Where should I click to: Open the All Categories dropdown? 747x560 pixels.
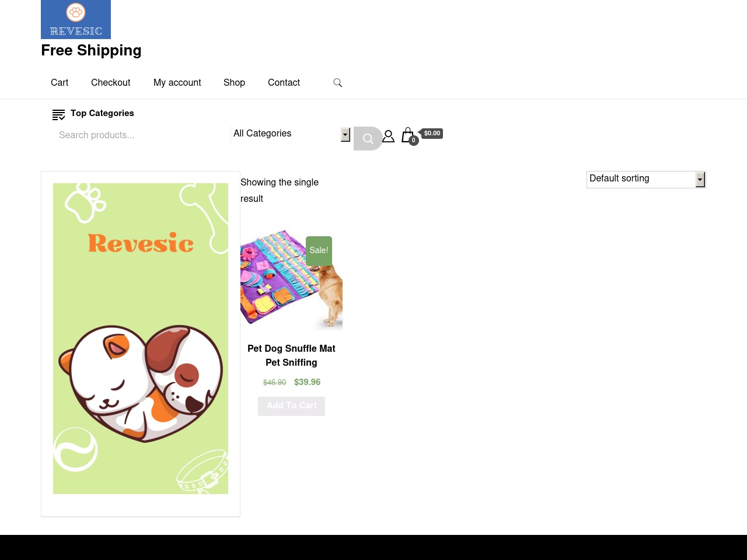(x=291, y=135)
